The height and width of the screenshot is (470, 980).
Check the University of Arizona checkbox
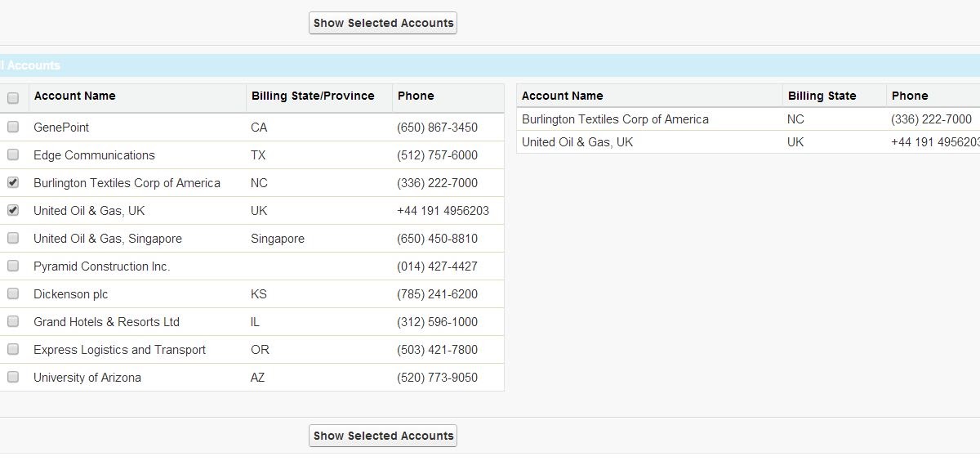13,377
